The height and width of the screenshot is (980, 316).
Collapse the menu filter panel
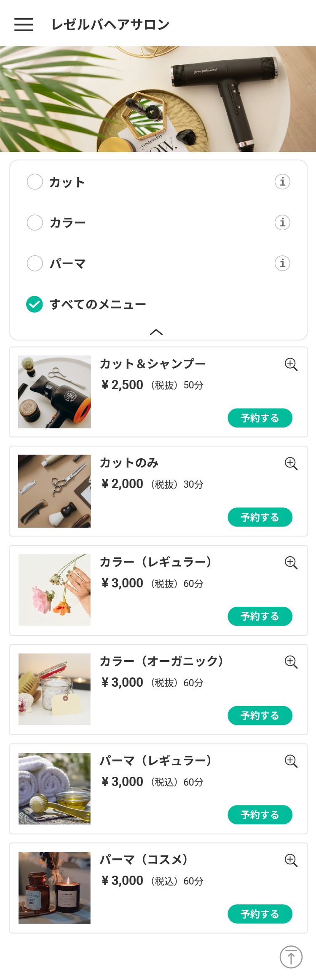[156, 332]
